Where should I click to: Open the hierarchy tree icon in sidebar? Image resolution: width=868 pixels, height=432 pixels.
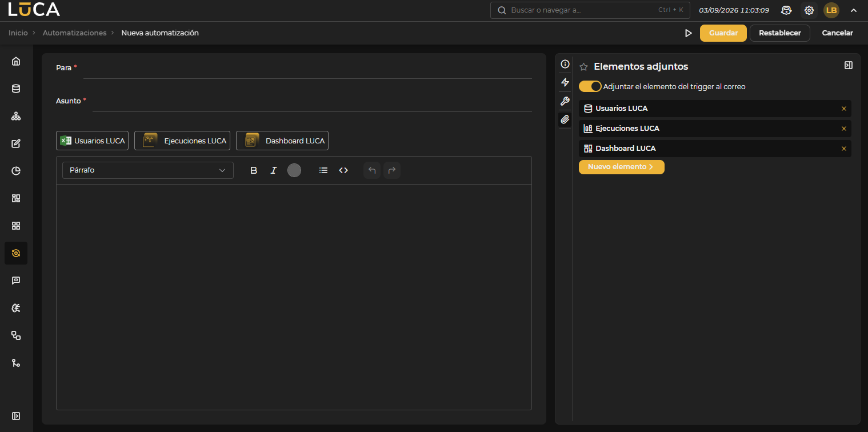(16, 116)
